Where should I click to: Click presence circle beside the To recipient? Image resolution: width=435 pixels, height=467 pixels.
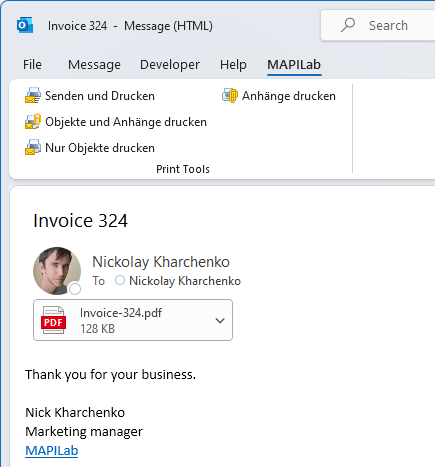(x=120, y=280)
